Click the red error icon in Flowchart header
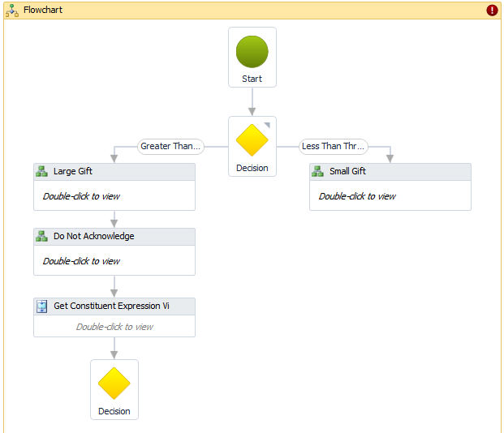 point(492,11)
